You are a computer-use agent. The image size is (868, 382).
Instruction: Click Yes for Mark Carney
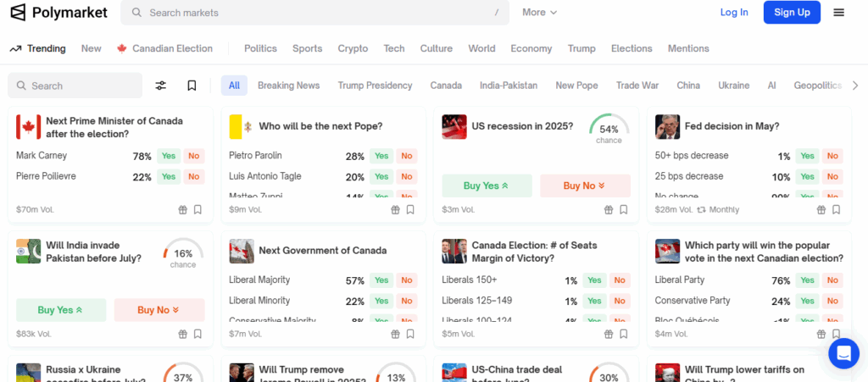[x=169, y=156]
